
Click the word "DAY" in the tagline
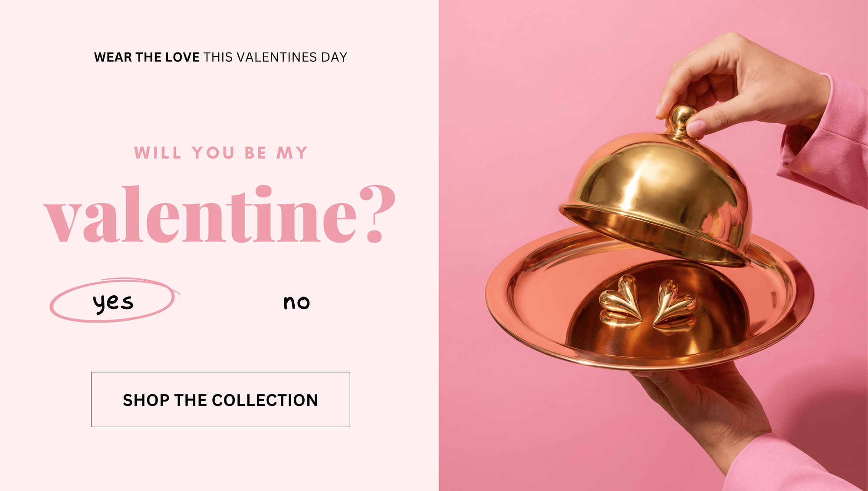point(334,57)
